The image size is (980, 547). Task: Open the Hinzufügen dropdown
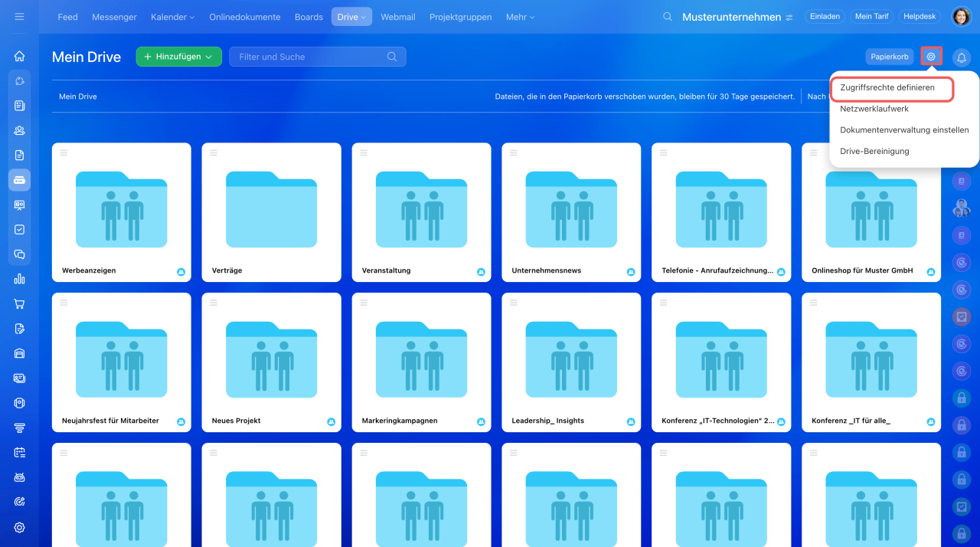tap(179, 57)
